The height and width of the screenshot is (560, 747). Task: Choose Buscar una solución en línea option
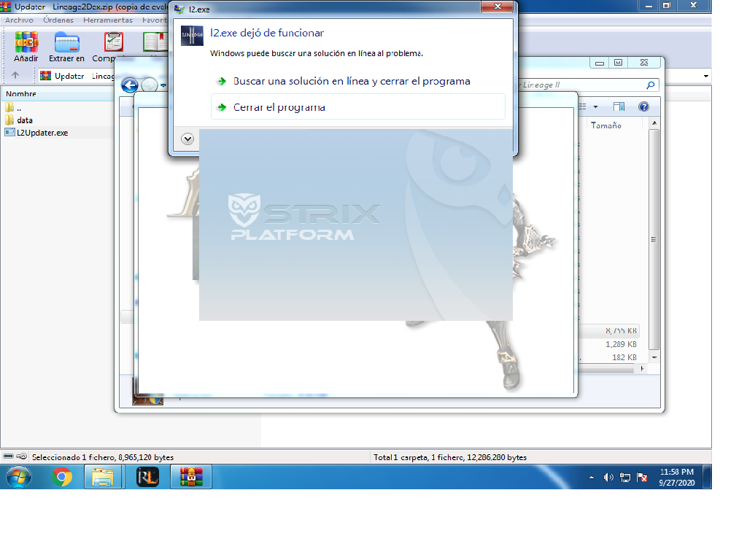351,81
